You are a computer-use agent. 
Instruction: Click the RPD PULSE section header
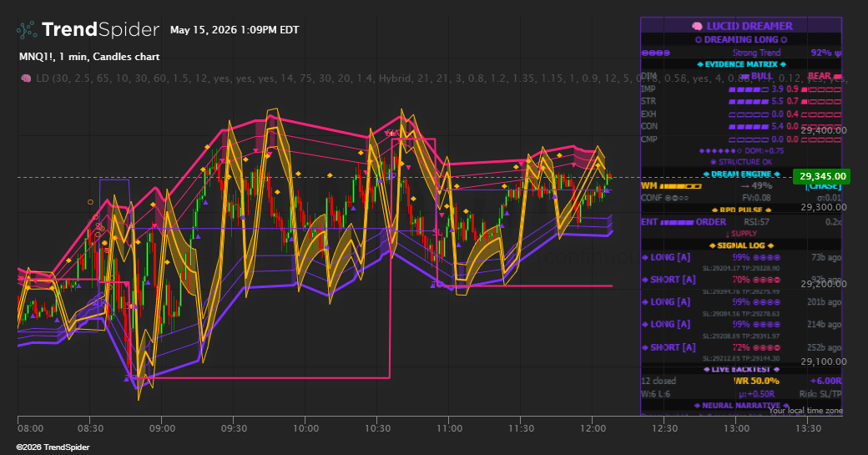(740, 210)
